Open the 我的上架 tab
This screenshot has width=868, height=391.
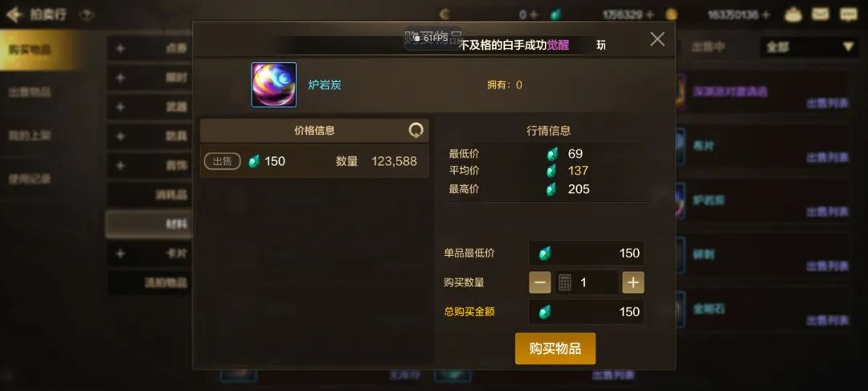pos(30,135)
